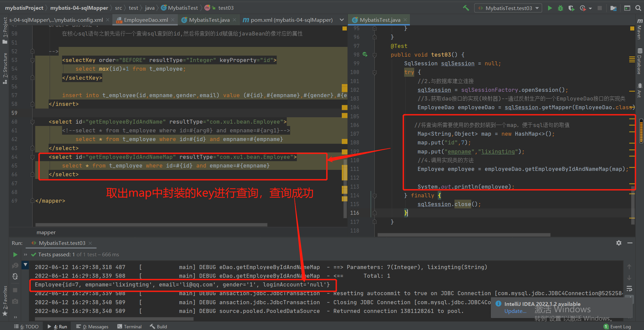Screen dimensions: 644x330
Task: Open the pom.xml (mybatis-04-sqlMapper) tab
Action: point(288,20)
